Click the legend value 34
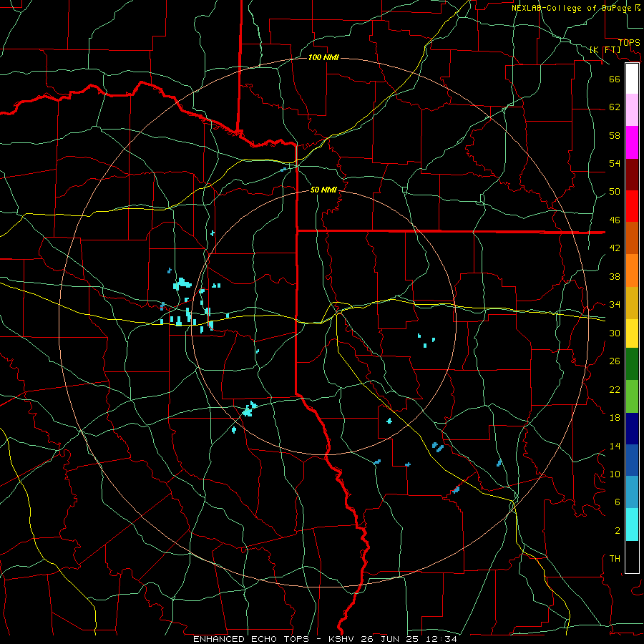 (615, 304)
